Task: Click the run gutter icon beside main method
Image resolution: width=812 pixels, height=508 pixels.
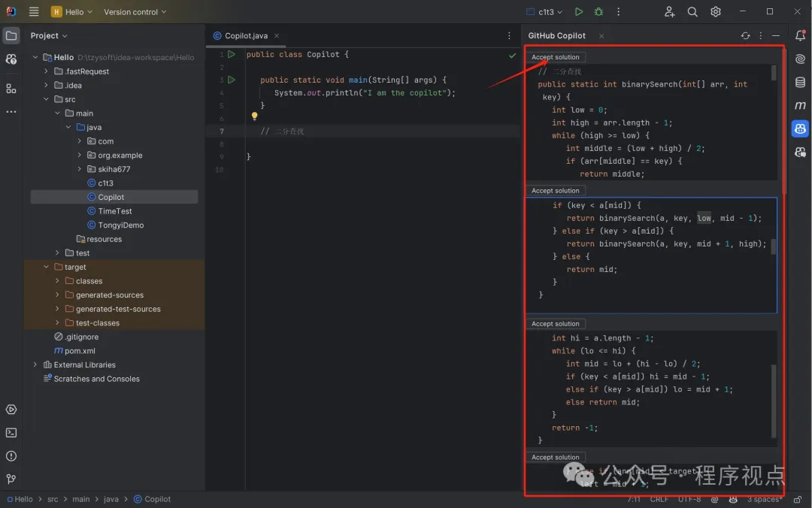Action: pyautogui.click(x=232, y=80)
